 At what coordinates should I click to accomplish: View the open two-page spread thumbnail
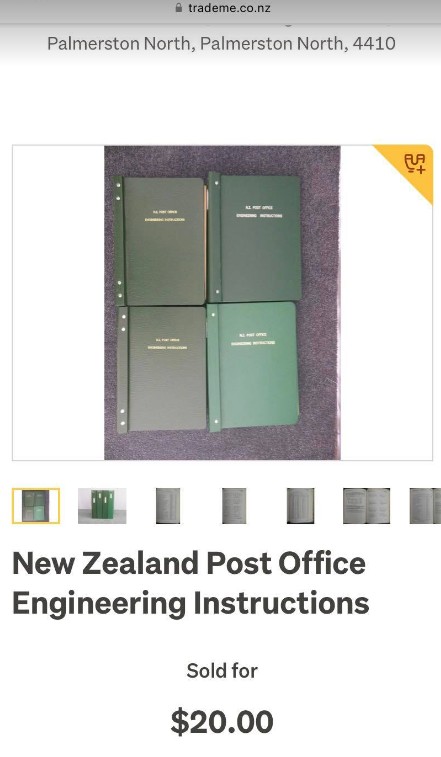point(367,505)
